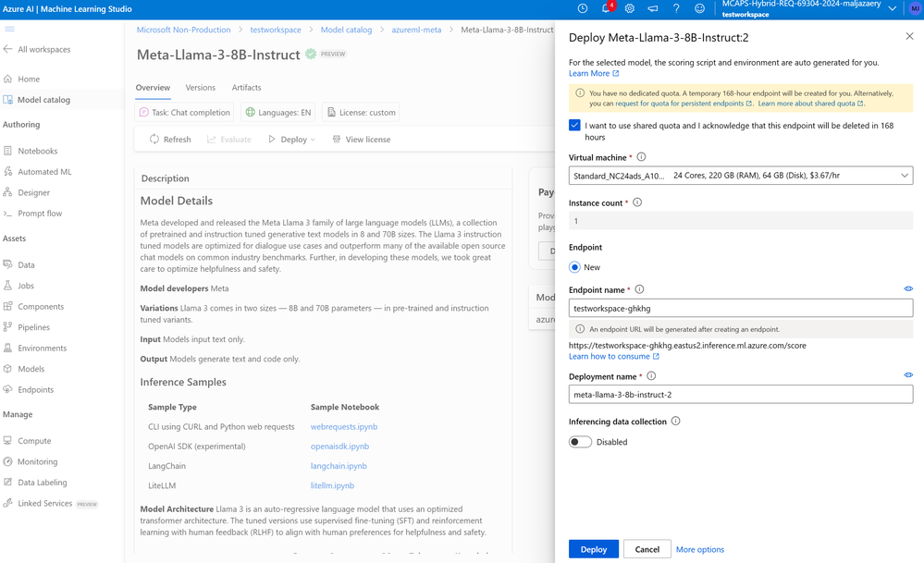Open the Learn More link
The image size is (924, 563).
click(x=594, y=74)
